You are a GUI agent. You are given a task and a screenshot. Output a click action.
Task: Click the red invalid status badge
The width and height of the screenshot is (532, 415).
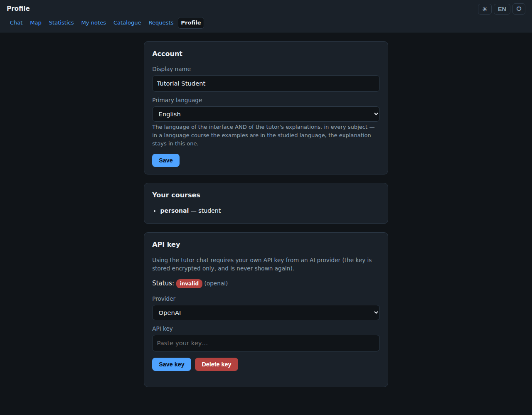189,283
